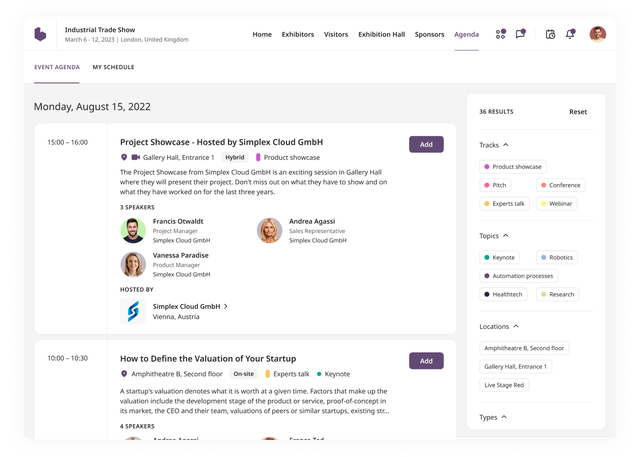Open the chat messages icon
The image size is (640, 457).
[520, 34]
